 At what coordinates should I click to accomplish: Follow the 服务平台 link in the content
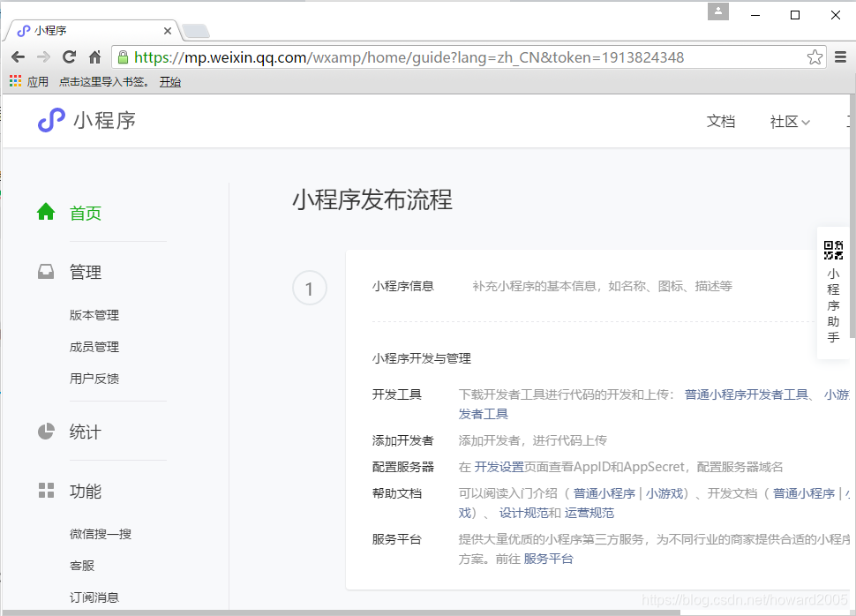click(548, 557)
